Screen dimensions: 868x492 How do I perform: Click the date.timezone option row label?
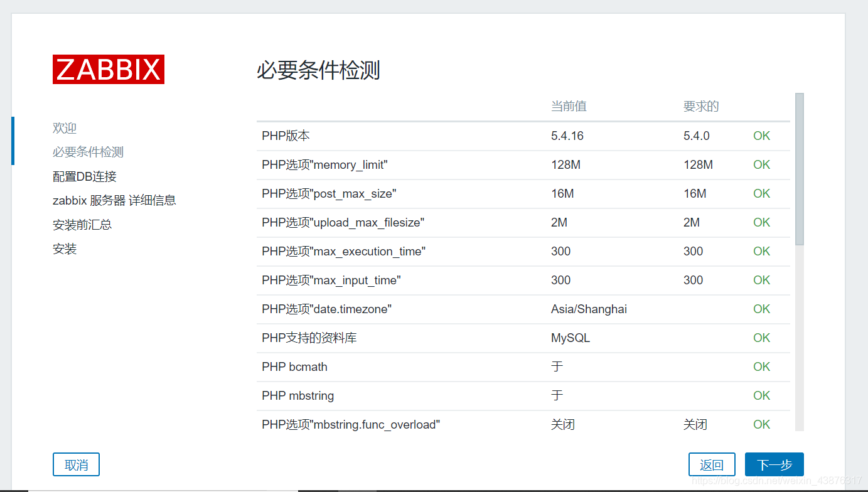coord(326,309)
